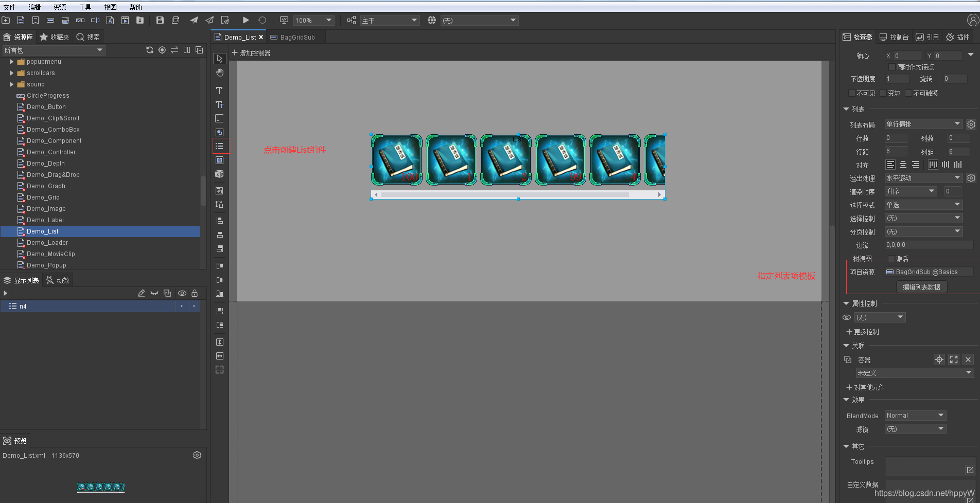Select the Input Text tool
Image resolution: width=980 pixels, height=503 pixels.
[x=219, y=118]
